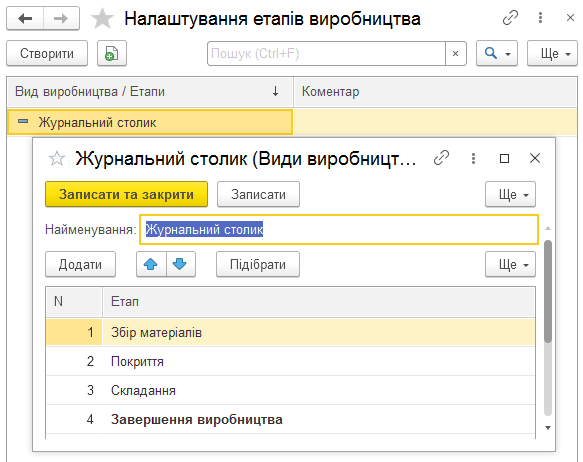This screenshot has width=583, height=462.
Task: Click the Коментар column header
Action: 435,91
